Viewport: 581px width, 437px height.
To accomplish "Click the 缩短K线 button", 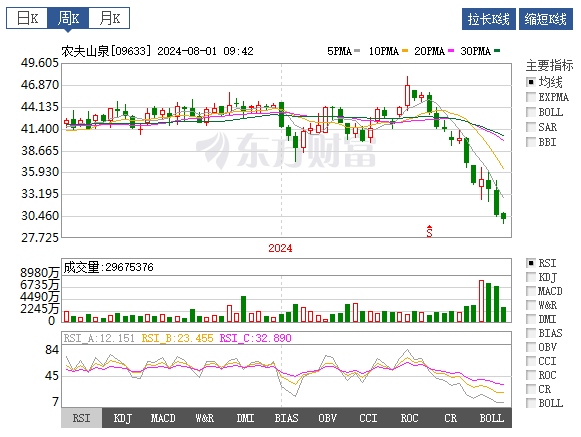I will click(545, 19).
